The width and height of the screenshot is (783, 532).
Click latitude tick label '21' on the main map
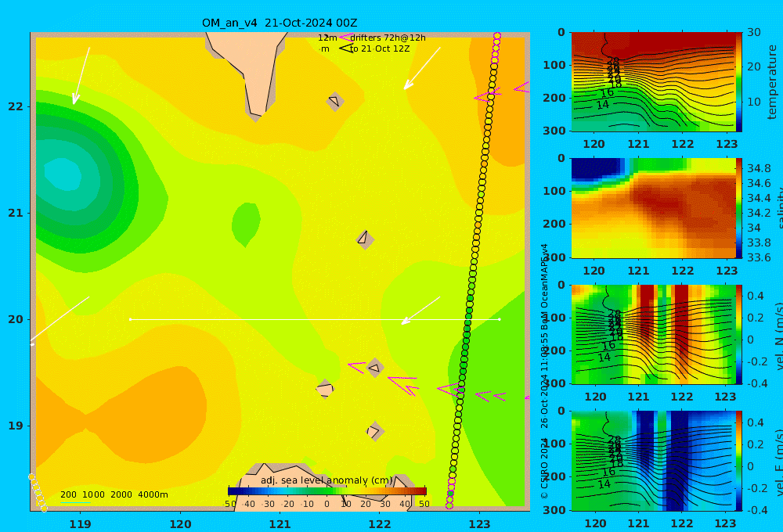[16, 213]
